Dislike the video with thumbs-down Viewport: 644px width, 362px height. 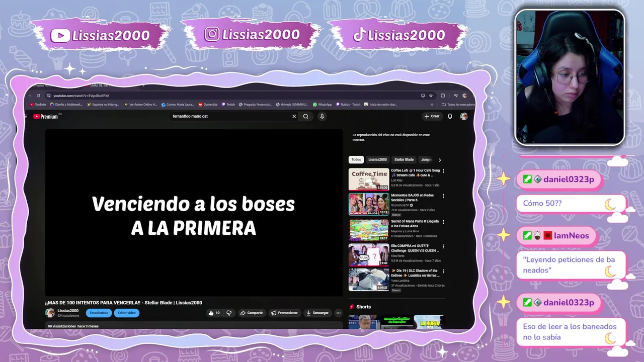229,313
